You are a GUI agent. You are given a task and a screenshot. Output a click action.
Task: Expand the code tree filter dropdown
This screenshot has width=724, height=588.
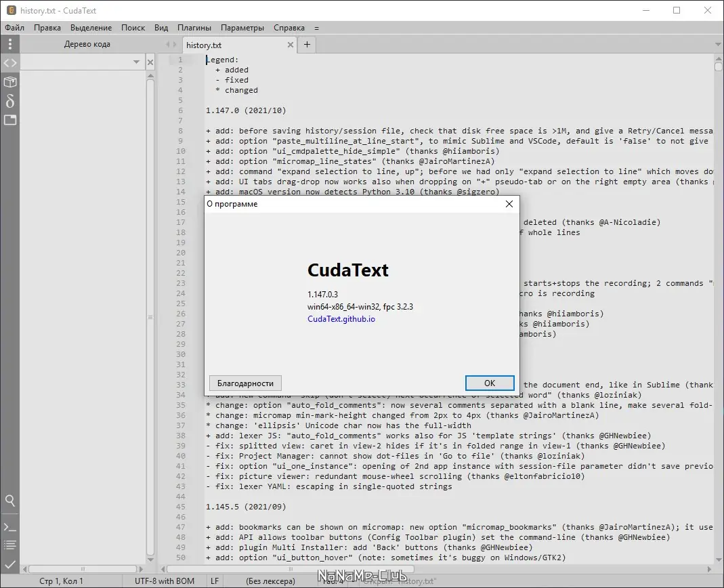tap(136, 62)
